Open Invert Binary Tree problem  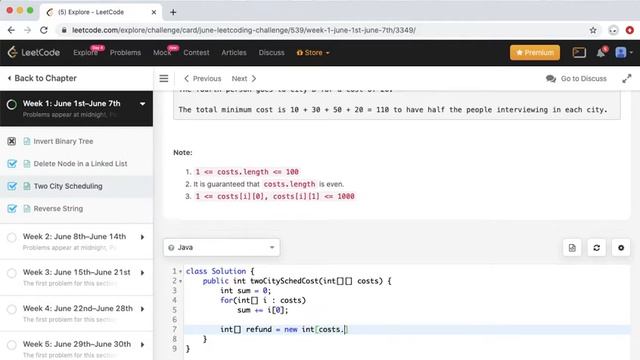pyautogui.click(x=63, y=141)
